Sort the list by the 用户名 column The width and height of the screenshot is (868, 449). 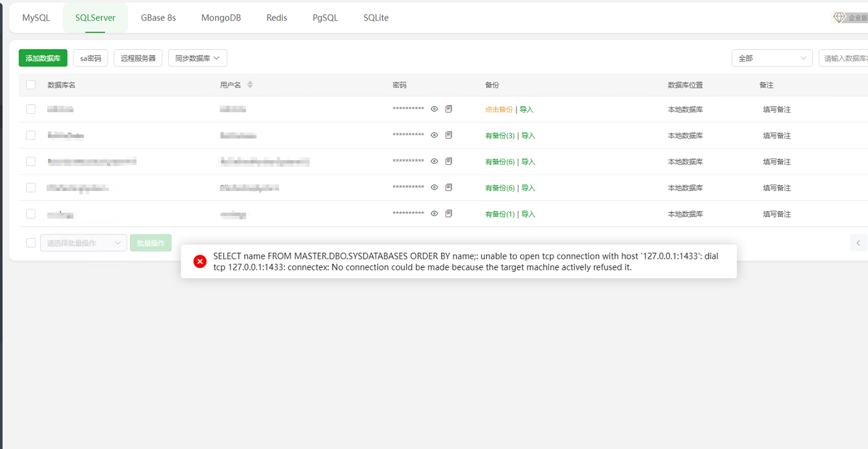[x=250, y=85]
